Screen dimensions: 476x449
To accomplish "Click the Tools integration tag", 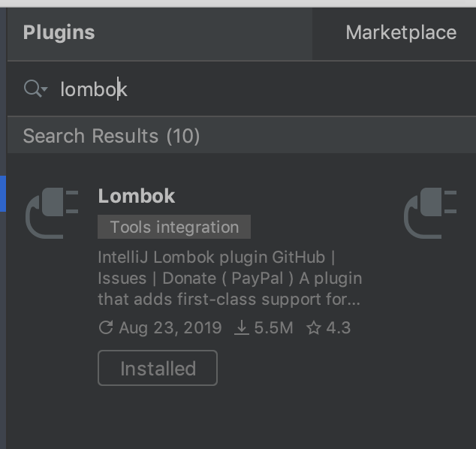I will click(174, 227).
